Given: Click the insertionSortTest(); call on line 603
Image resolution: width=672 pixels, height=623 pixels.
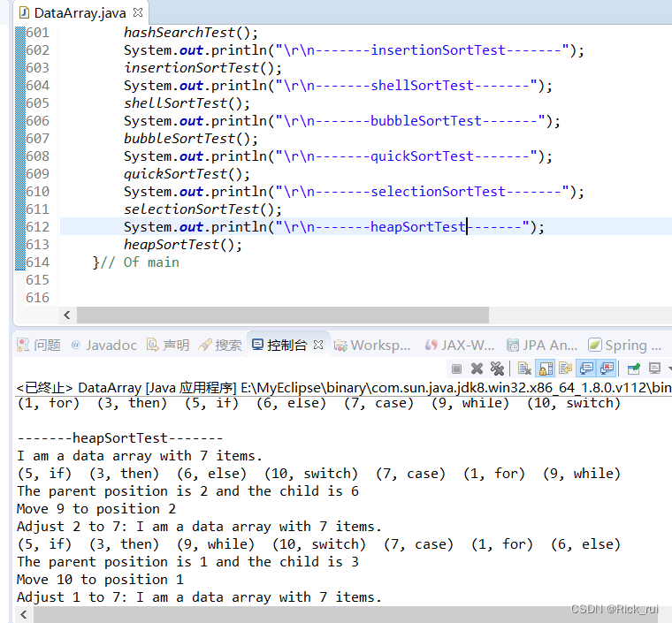Looking at the screenshot, I should (203, 68).
